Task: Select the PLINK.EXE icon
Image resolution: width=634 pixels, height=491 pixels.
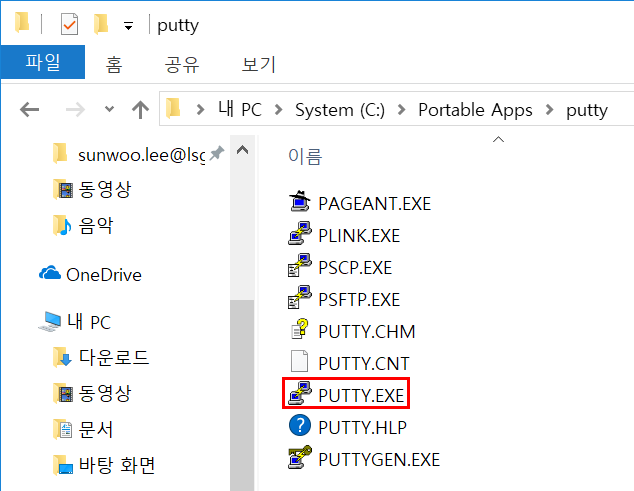Action: (x=300, y=233)
